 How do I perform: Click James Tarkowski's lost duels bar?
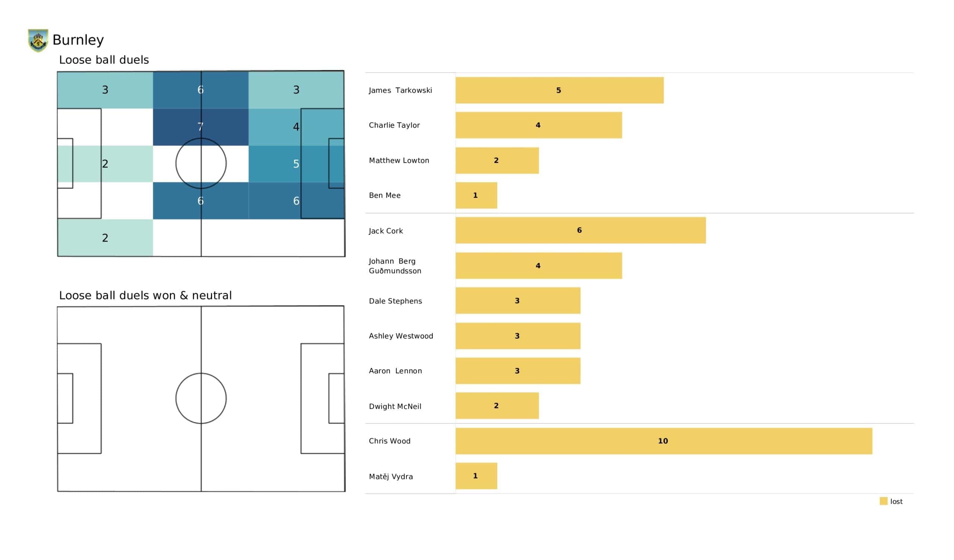click(559, 90)
